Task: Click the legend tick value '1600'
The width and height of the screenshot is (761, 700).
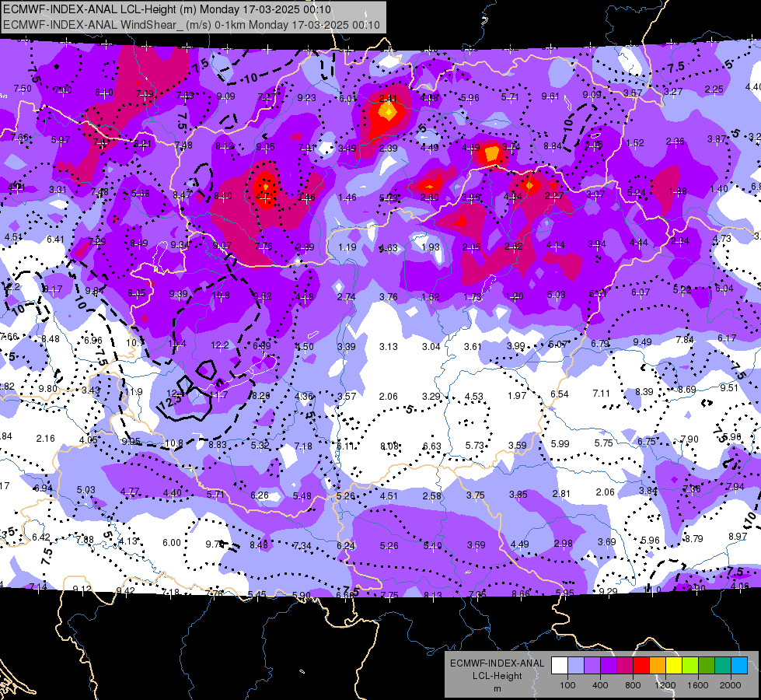Action: click(697, 685)
